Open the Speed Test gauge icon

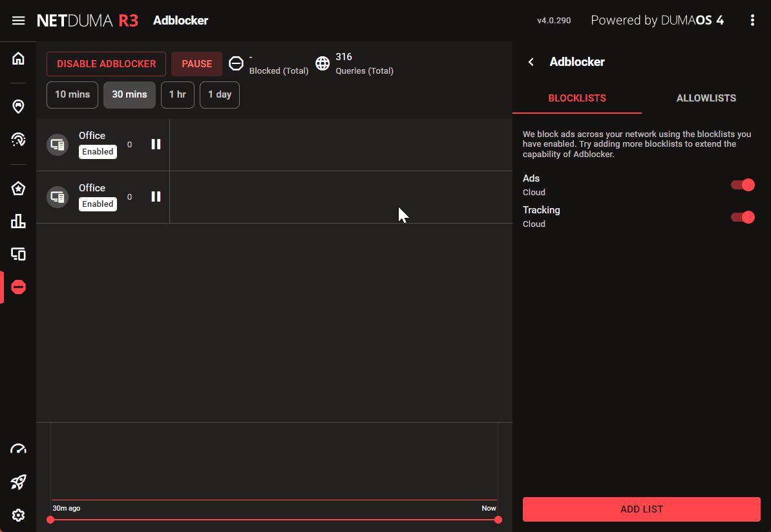[18, 449]
